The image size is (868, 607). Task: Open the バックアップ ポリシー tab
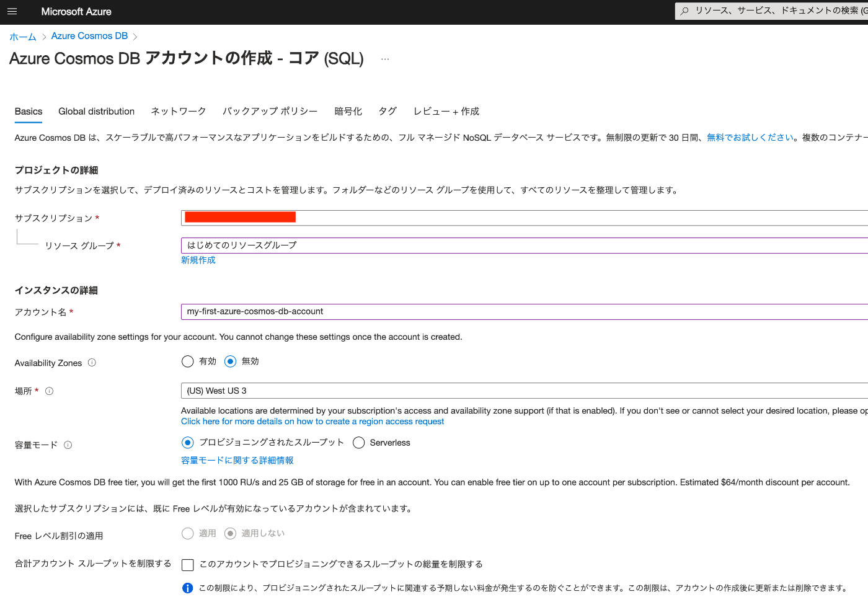pos(270,112)
